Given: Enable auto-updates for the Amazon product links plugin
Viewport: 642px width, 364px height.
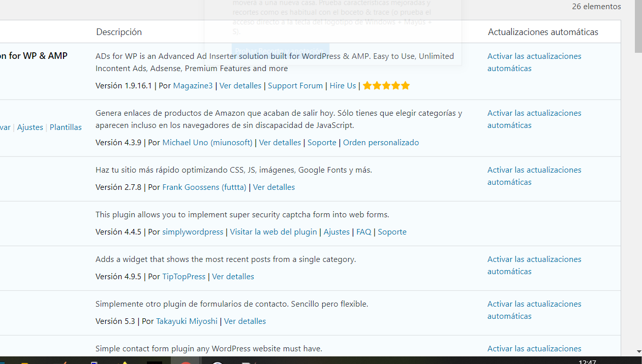Looking at the screenshot, I should click(x=534, y=119).
